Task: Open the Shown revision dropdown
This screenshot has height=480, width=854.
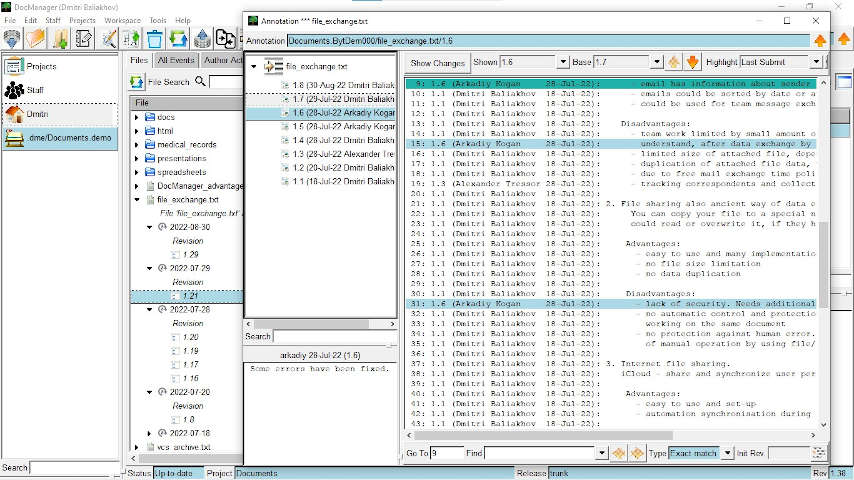Action: point(562,62)
